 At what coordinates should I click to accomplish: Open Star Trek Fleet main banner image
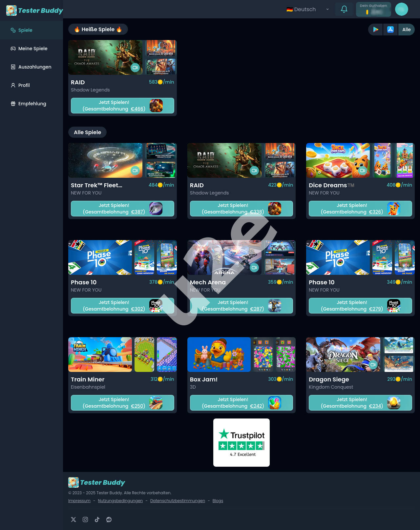coord(105,160)
